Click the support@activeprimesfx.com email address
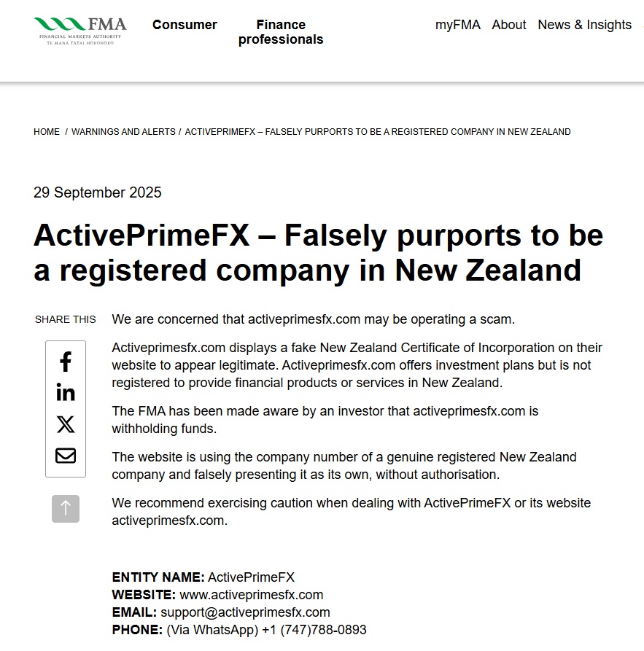The image size is (644, 651). [245, 612]
